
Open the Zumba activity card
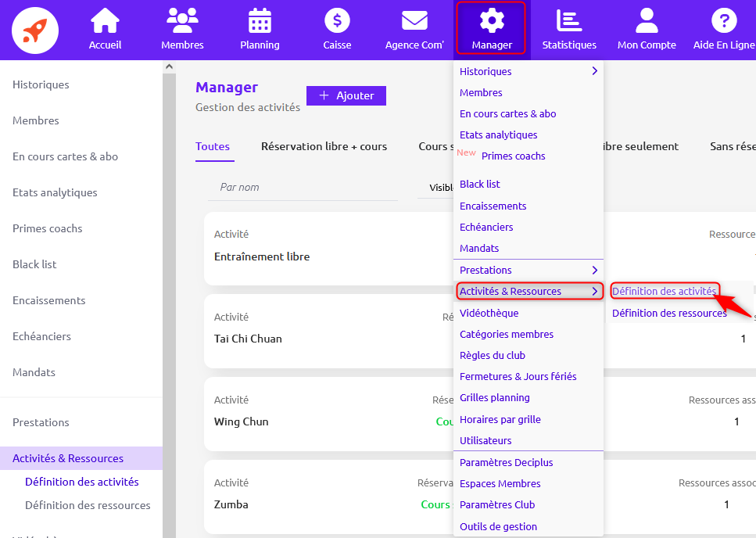coord(329,497)
